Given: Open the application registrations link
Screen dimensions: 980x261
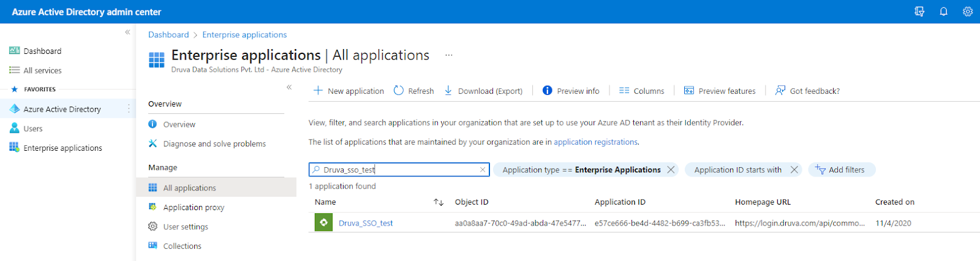Looking at the screenshot, I should [x=595, y=142].
